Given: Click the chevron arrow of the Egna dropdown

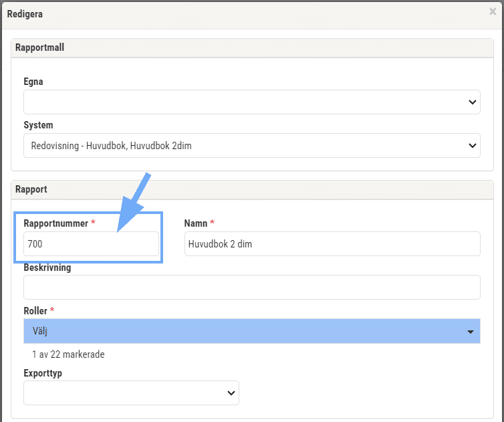Looking at the screenshot, I should [x=472, y=102].
